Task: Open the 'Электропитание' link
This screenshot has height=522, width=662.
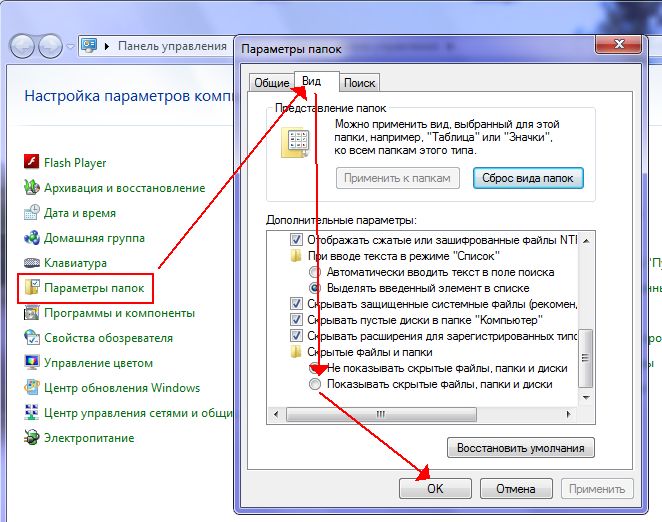Action: (x=89, y=438)
